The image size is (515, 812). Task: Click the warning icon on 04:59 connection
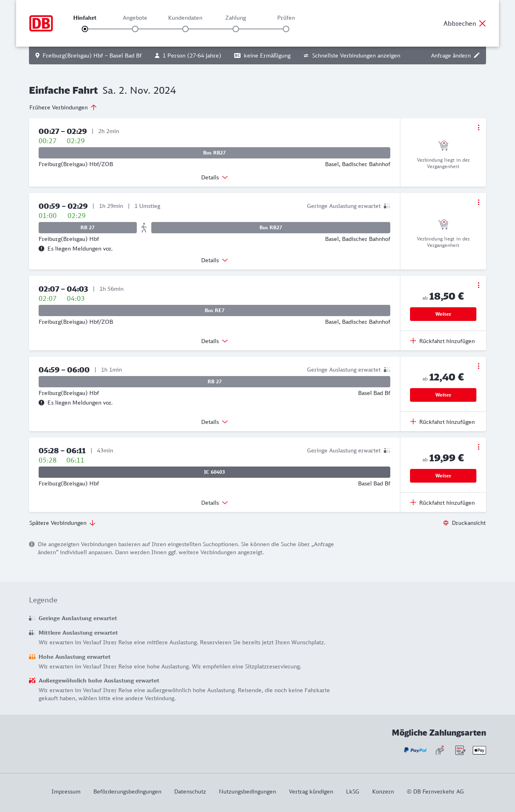click(41, 403)
